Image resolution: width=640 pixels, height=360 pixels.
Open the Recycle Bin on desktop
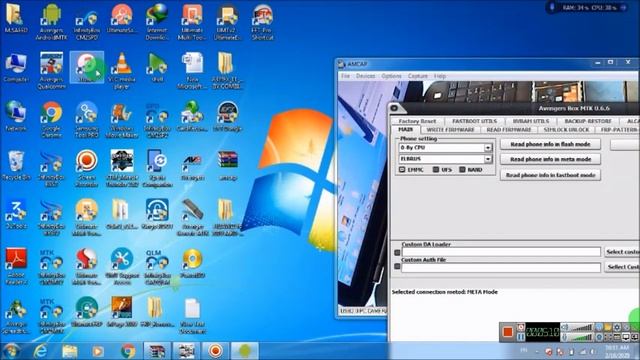16,165
